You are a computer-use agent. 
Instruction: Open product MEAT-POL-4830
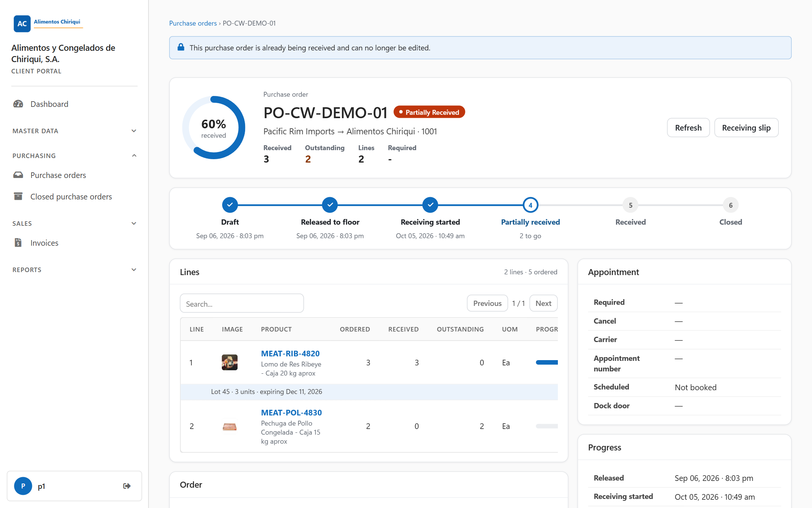[291, 413]
